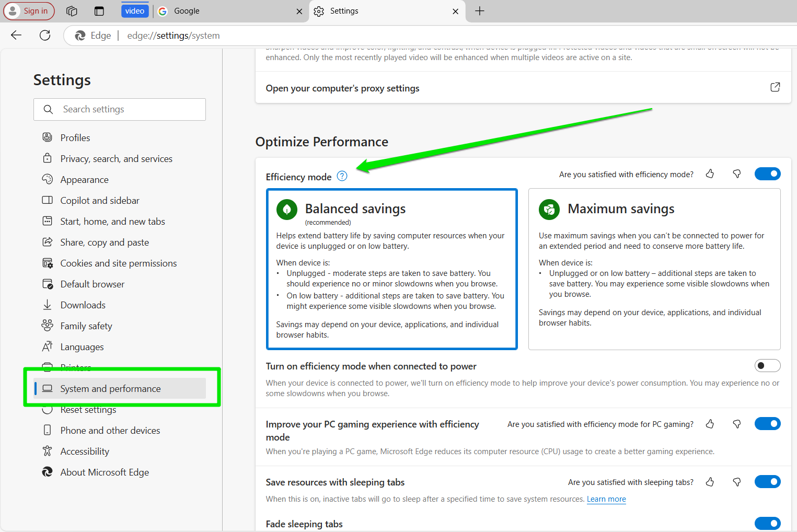This screenshot has width=797, height=532.
Task: Open Accessibility settings
Action: click(x=120, y=451)
